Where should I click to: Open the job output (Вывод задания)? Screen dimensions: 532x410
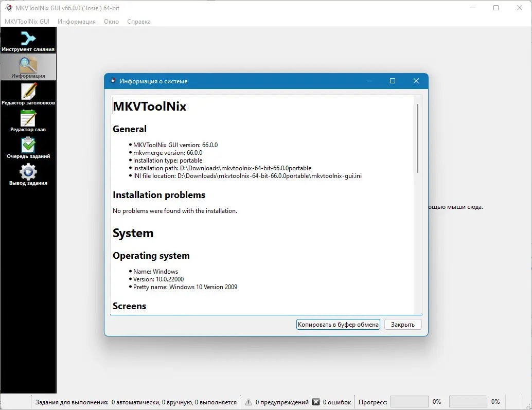(x=28, y=174)
